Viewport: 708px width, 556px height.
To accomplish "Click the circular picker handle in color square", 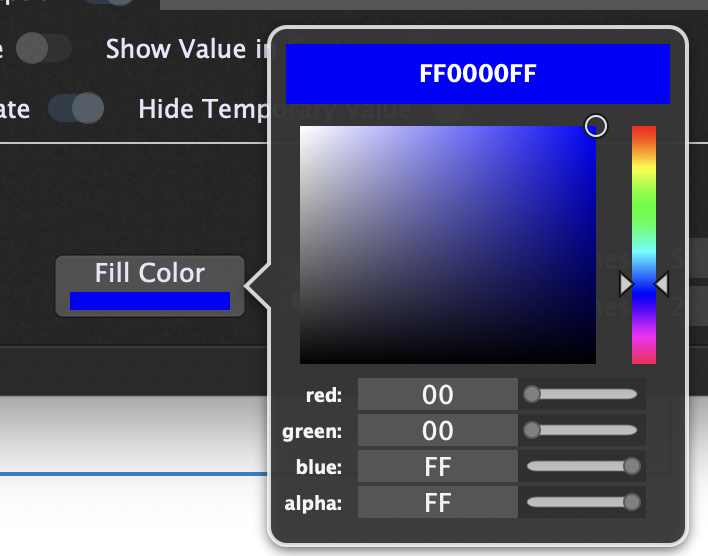I will click(x=596, y=126).
